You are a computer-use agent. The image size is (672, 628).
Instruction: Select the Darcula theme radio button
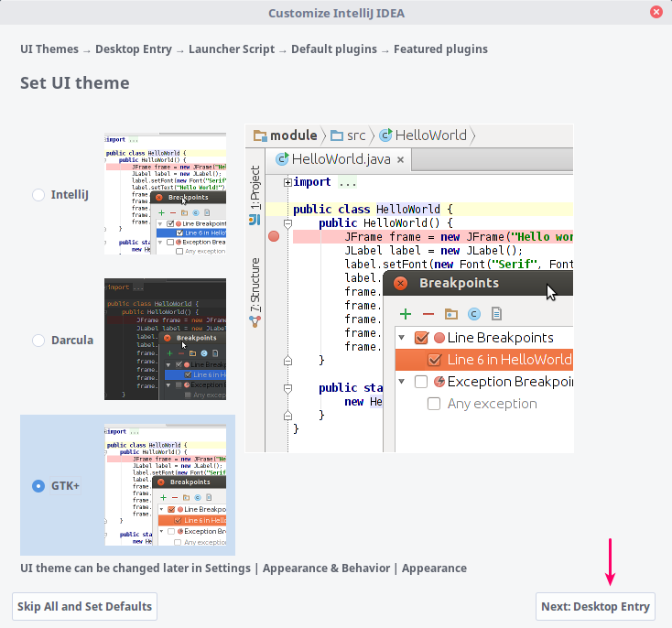pyautogui.click(x=38, y=341)
